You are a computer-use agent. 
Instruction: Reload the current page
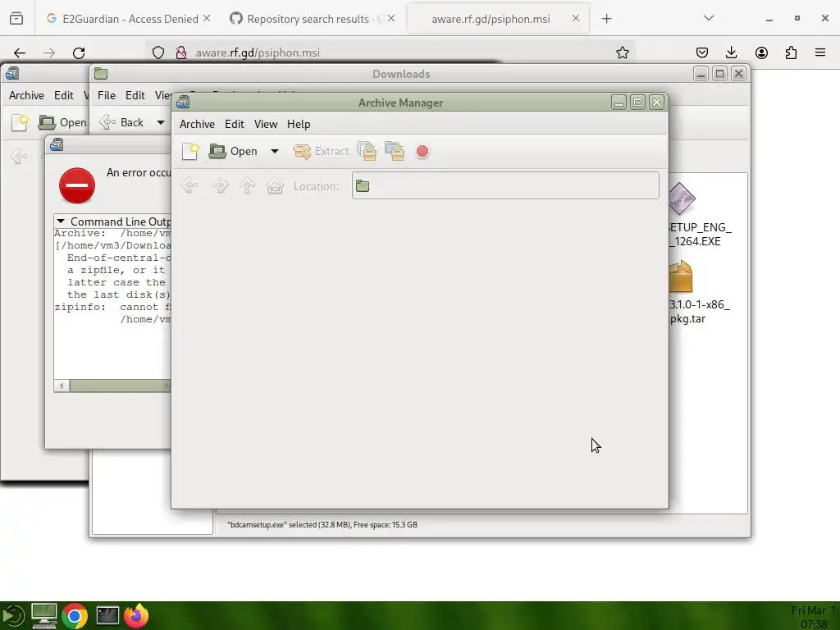[79, 52]
